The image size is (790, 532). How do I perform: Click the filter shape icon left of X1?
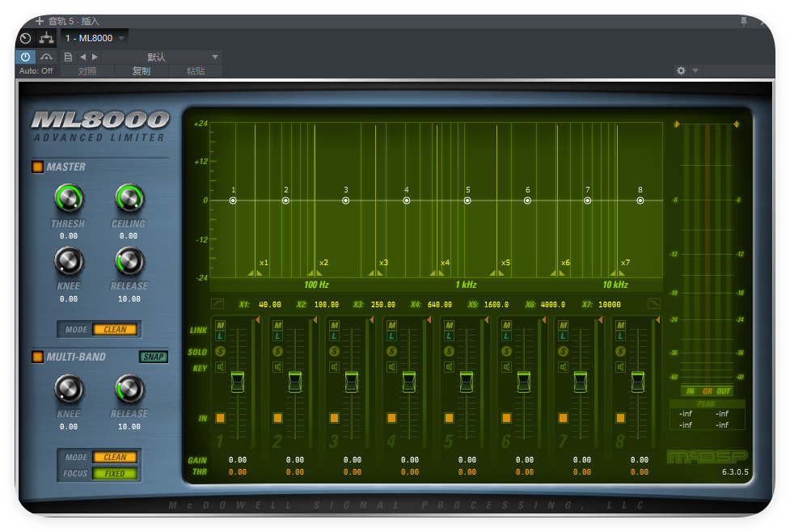pyautogui.click(x=218, y=303)
